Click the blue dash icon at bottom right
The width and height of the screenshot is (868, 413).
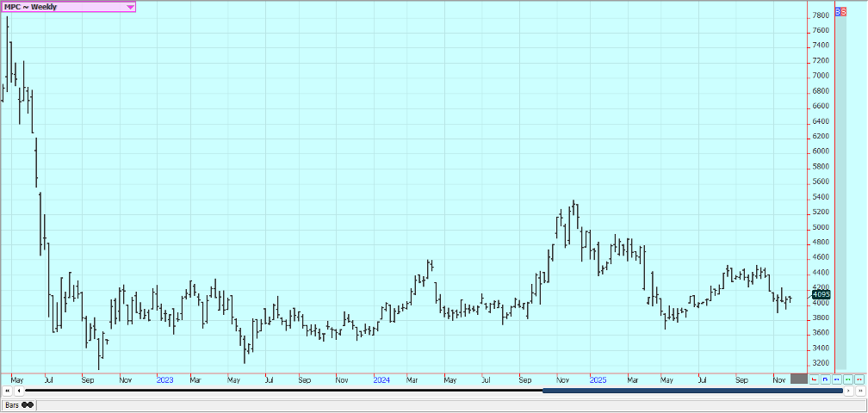coord(837,379)
